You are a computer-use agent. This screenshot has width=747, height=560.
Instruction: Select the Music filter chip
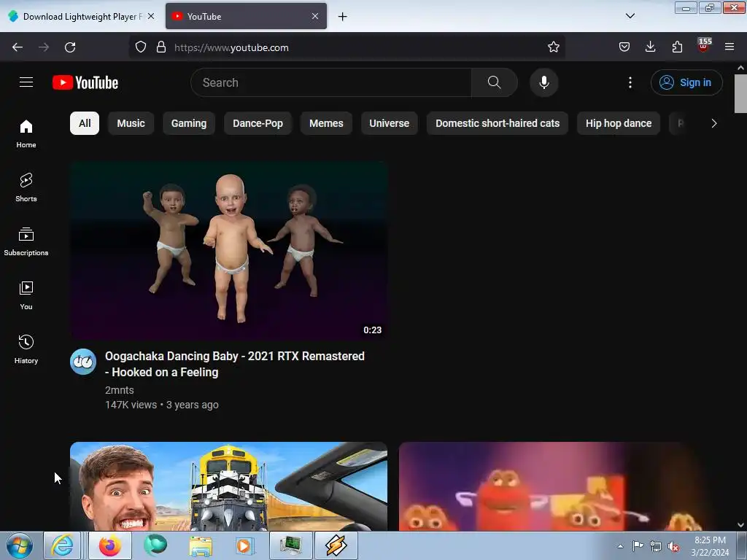click(x=131, y=123)
